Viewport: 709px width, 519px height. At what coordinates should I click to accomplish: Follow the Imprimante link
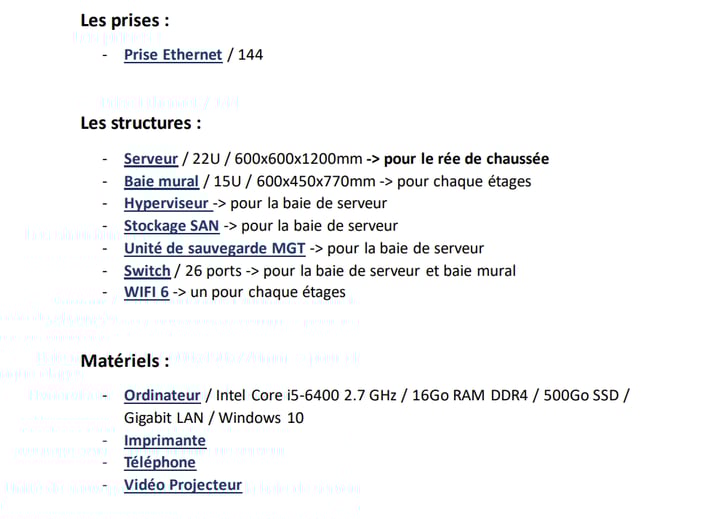pos(165,440)
